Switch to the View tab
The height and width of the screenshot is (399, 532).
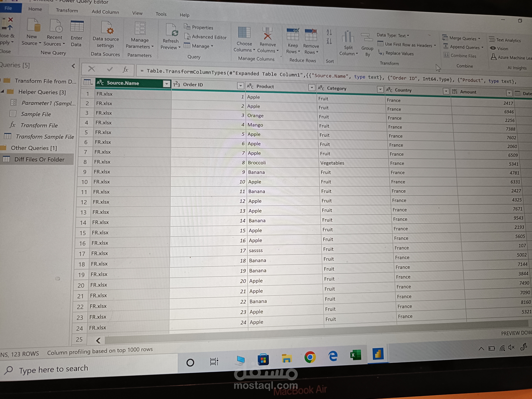click(x=137, y=13)
